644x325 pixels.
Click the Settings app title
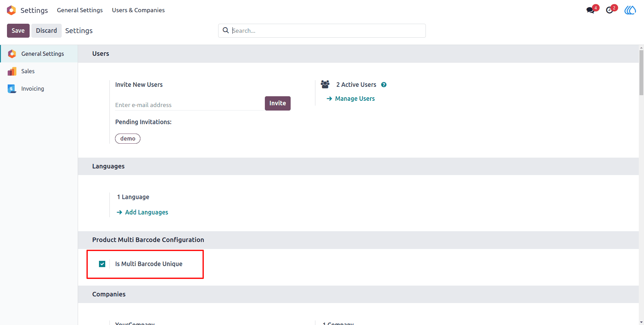34,10
